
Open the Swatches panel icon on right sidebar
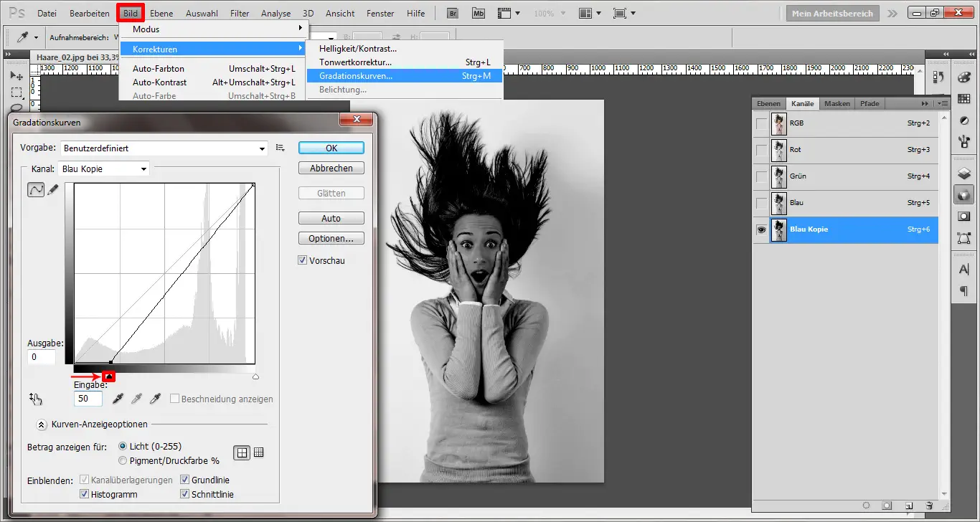click(x=964, y=99)
